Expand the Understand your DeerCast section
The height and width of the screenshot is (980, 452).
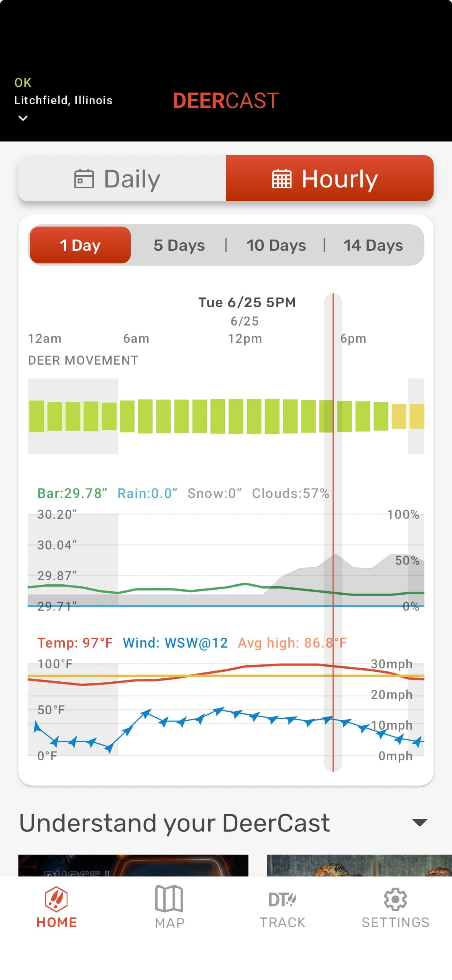click(x=419, y=822)
